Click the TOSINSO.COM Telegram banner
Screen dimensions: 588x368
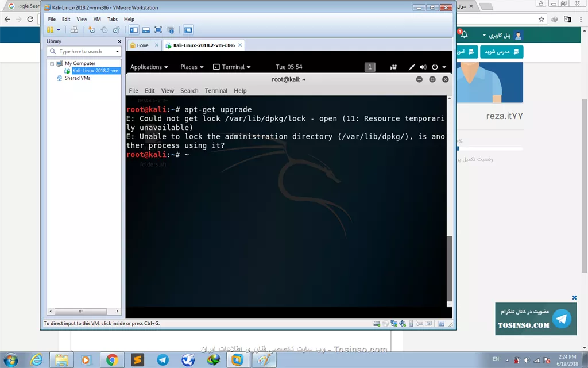point(536,319)
